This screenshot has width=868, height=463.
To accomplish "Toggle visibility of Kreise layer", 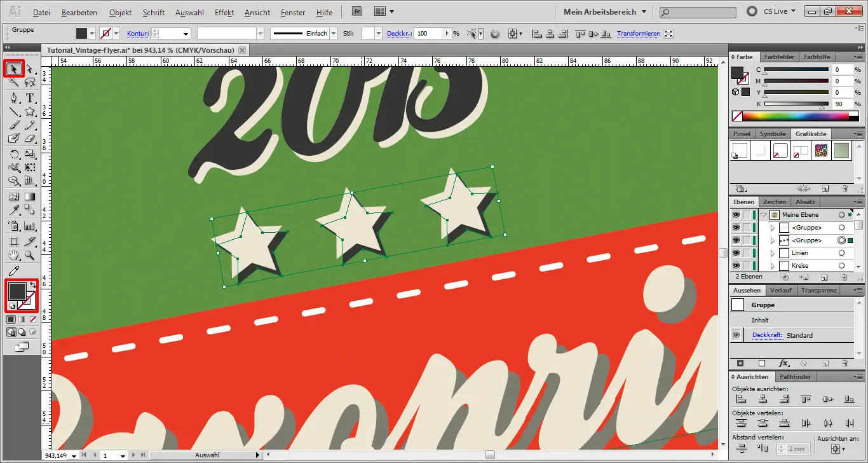I will point(736,266).
